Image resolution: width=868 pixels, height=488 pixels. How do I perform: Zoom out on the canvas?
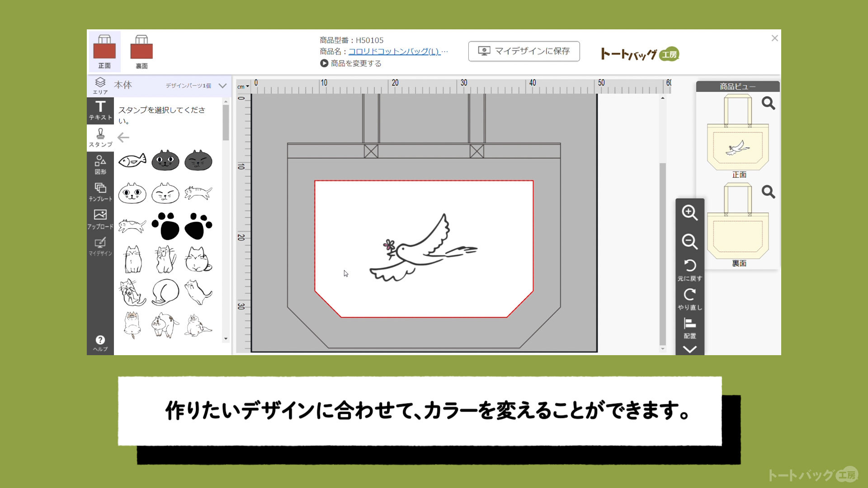click(x=690, y=241)
